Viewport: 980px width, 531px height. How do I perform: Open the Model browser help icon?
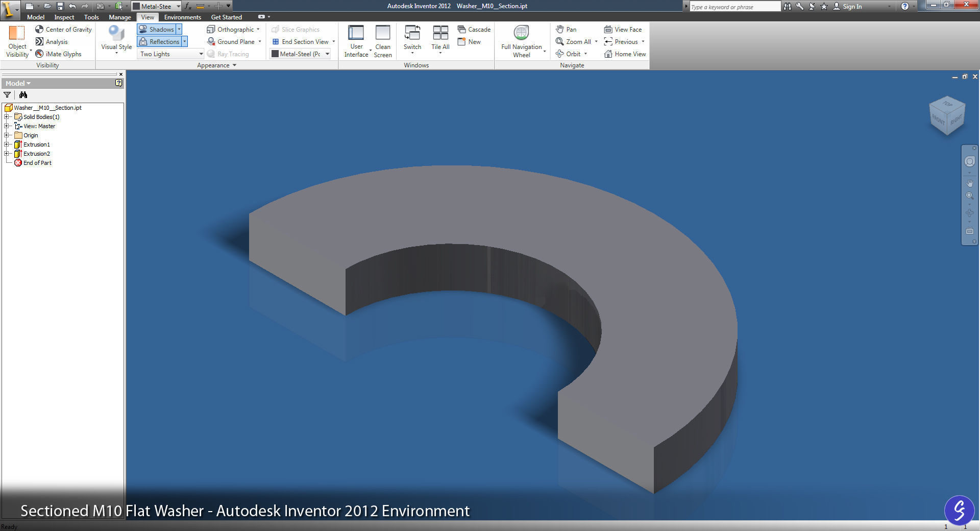pos(118,83)
